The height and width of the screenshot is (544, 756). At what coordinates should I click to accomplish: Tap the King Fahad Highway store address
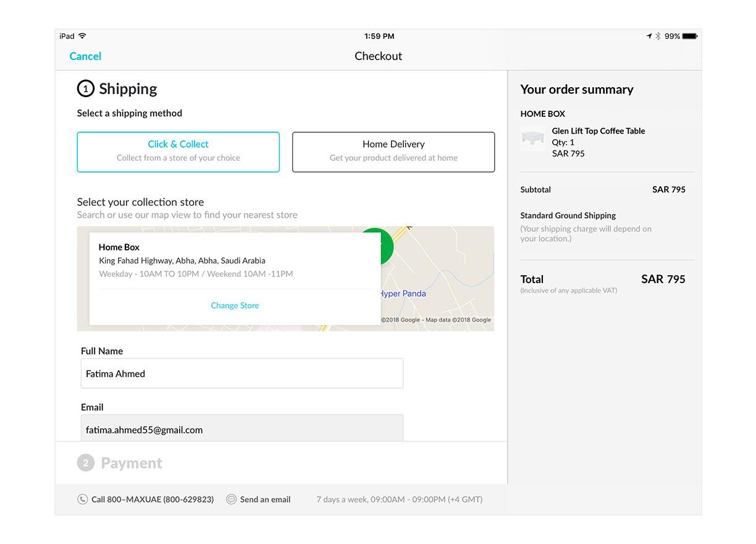tap(182, 261)
